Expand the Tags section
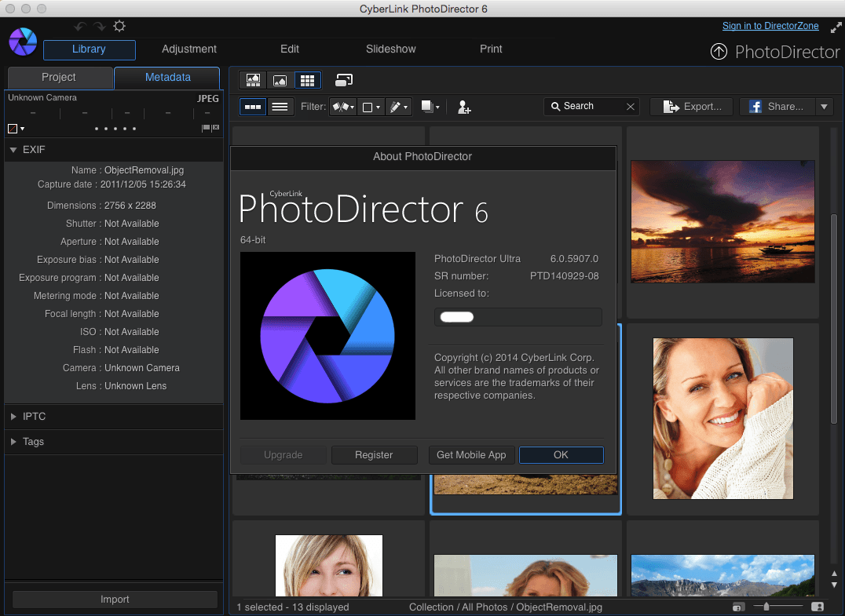Screen dimensions: 845x616 click(x=13, y=442)
